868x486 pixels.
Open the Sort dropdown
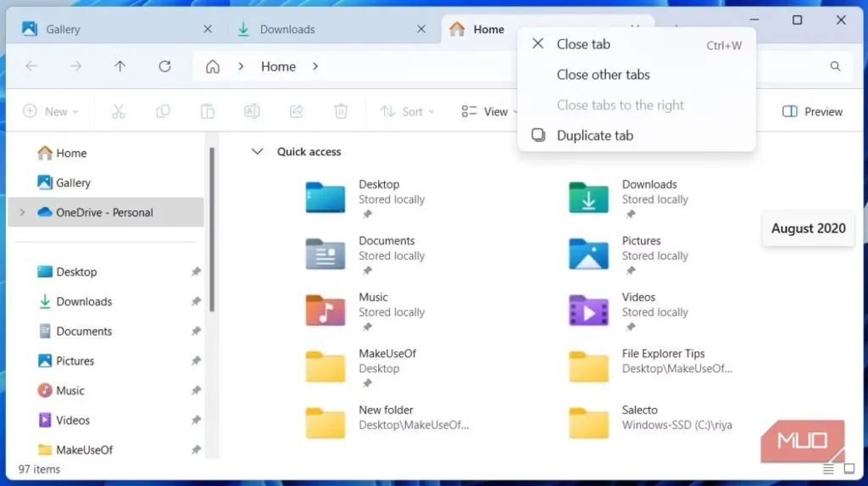click(x=408, y=111)
